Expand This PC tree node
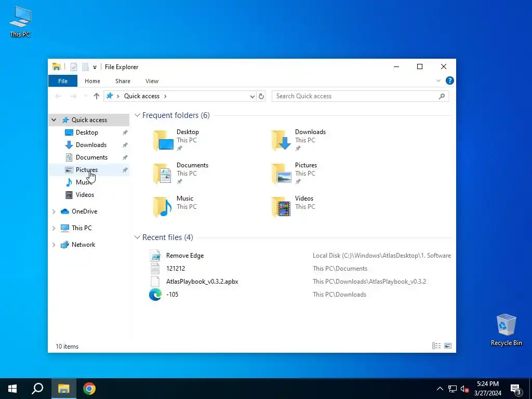Image resolution: width=532 pixels, height=399 pixels. pyautogui.click(x=54, y=228)
